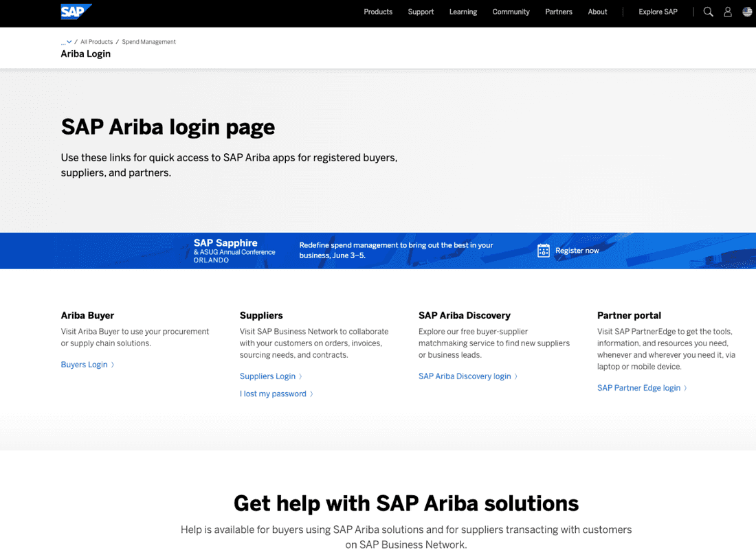
Task: Click the calendar icon in Sapphire banner
Action: [544, 251]
